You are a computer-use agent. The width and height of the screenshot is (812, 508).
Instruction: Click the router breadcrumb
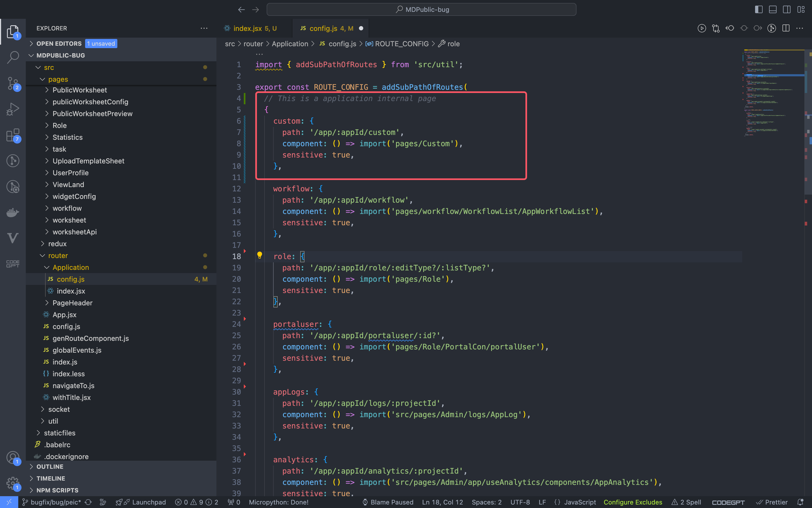[253, 44]
